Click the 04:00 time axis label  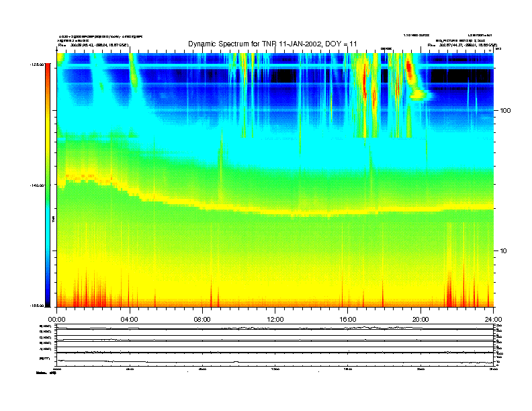click(130, 320)
